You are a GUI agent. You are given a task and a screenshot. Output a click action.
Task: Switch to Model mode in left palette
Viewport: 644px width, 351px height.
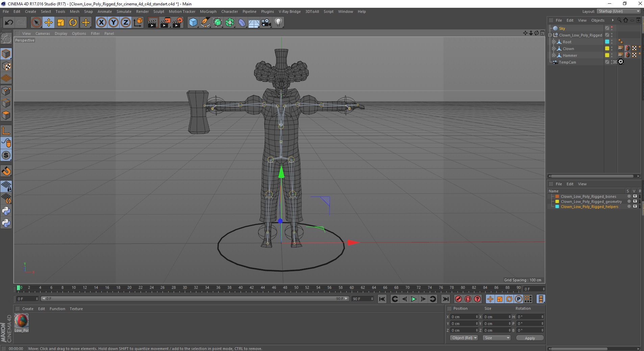click(6, 54)
